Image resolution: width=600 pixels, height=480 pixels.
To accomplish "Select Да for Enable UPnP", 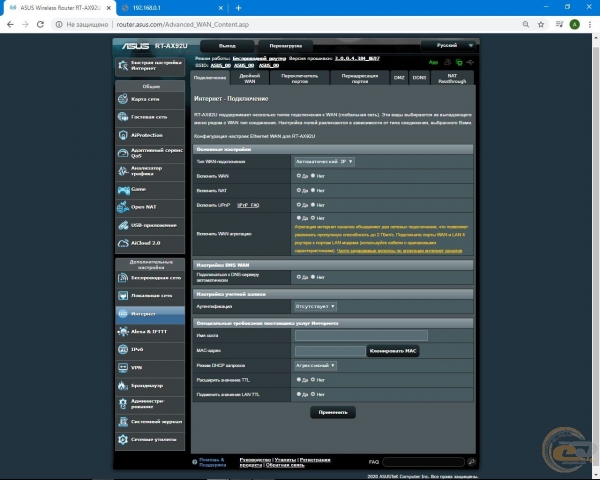I will [x=299, y=205].
